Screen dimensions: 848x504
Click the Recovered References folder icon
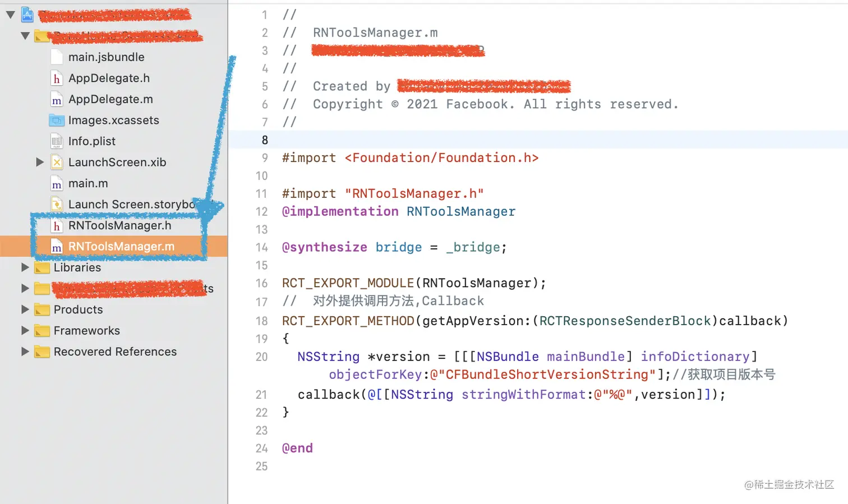[42, 352]
